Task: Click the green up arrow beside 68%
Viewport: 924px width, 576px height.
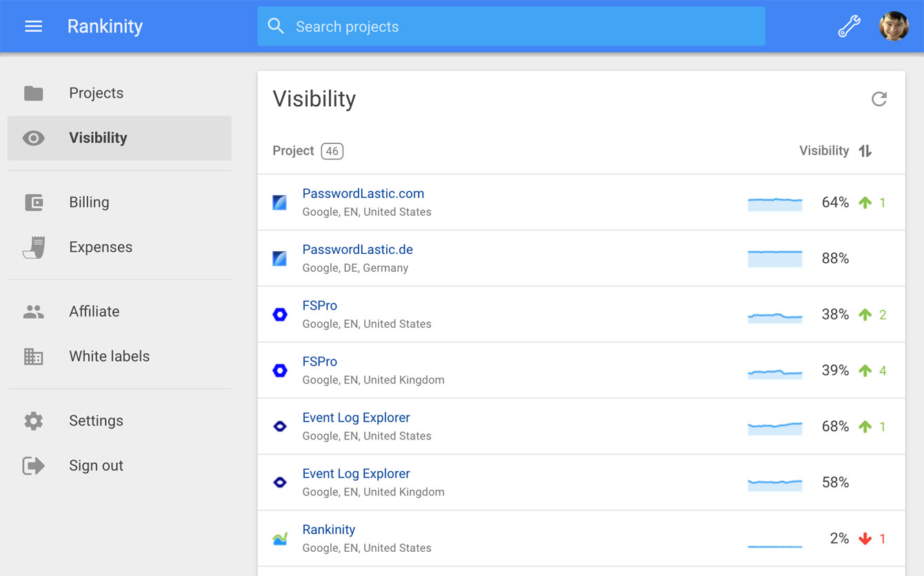Action: (x=865, y=426)
